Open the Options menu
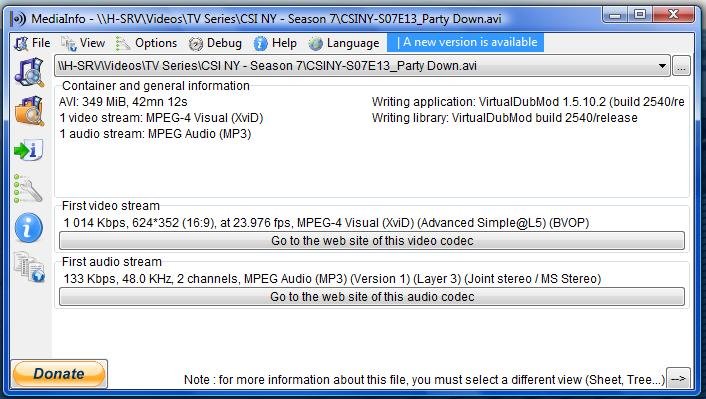The width and height of the screenshot is (706, 399). (146, 43)
